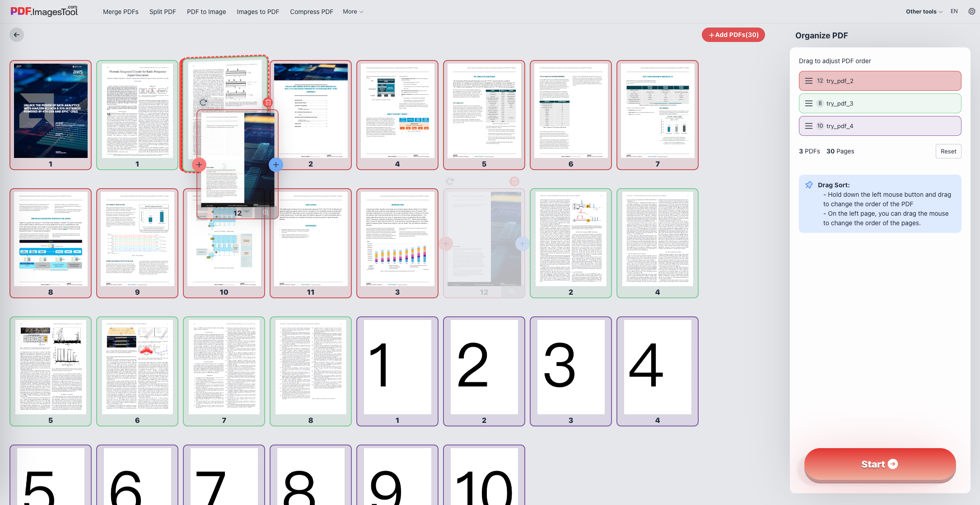Click the PDF.ImagesTool.com logo
The image size is (980, 505).
click(44, 11)
